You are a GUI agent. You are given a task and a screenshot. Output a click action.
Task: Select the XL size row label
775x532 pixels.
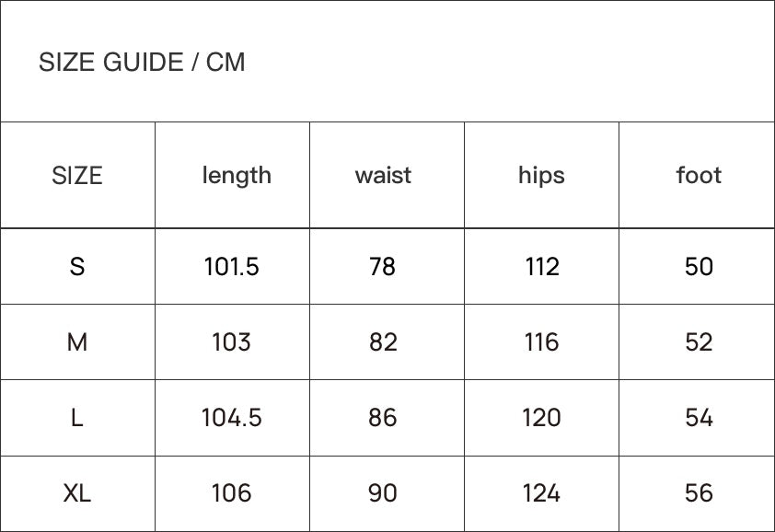click(x=77, y=493)
